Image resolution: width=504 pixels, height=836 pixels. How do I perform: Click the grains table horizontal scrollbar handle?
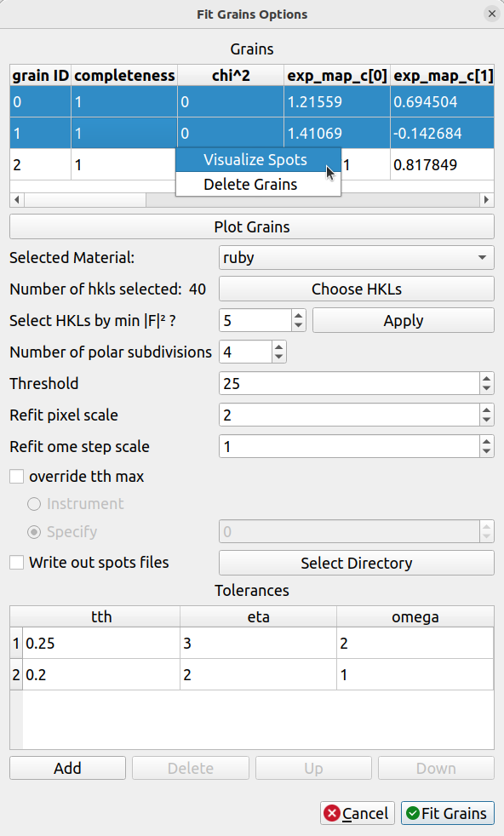pos(85,200)
